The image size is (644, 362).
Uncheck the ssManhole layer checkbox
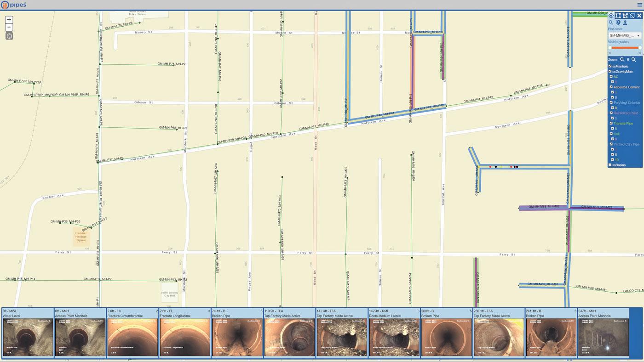(610, 66)
